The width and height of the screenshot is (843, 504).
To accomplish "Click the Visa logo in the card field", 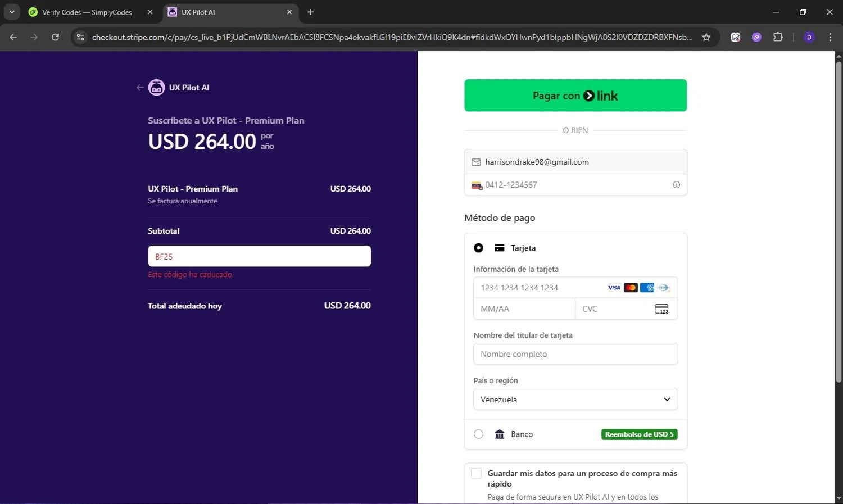I will (x=614, y=288).
